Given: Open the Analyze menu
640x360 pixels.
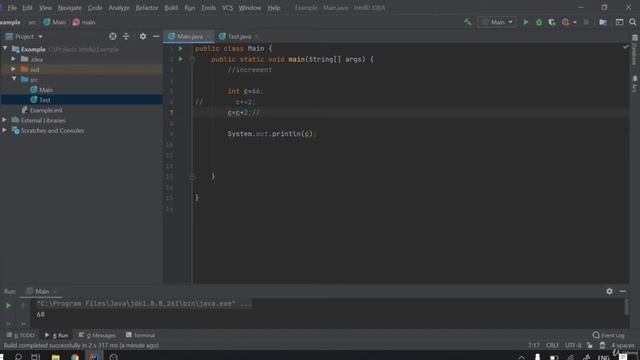Looking at the screenshot, I should pos(119,8).
